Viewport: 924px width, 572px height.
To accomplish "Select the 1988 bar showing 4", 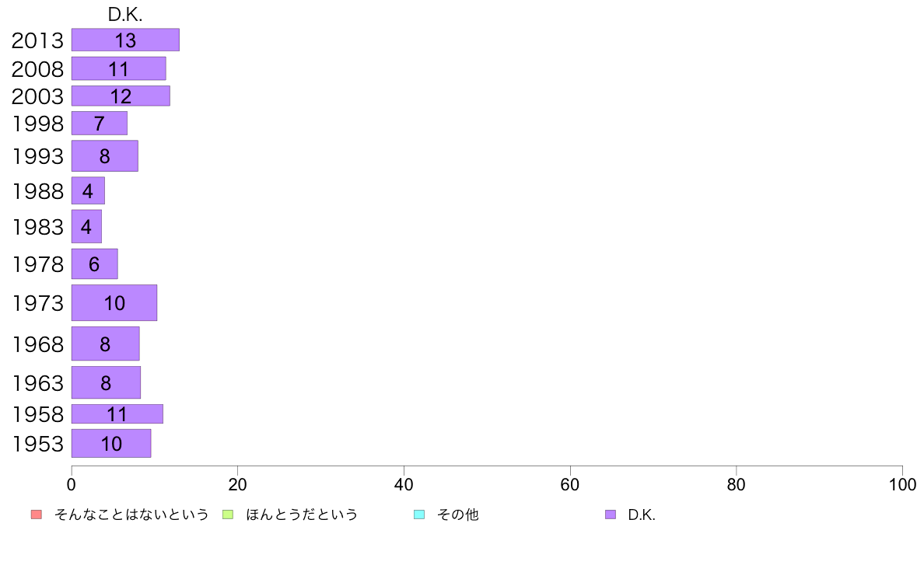I will [89, 191].
